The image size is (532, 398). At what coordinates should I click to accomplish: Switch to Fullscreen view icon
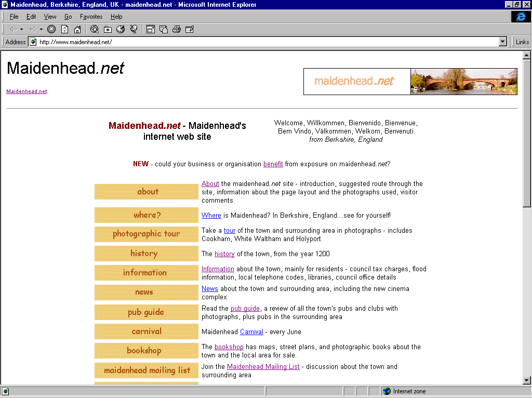[x=151, y=29]
